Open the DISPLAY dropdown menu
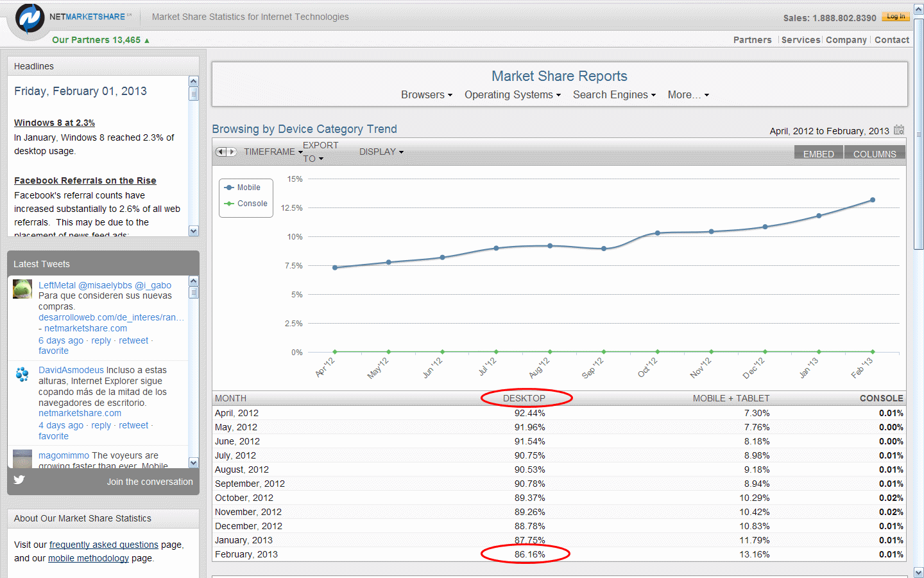The image size is (924, 578). (x=381, y=152)
